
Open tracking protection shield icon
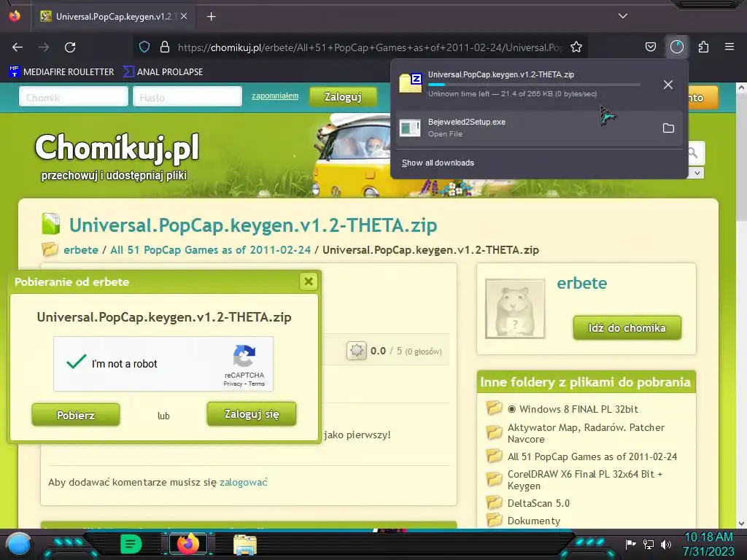coord(144,47)
